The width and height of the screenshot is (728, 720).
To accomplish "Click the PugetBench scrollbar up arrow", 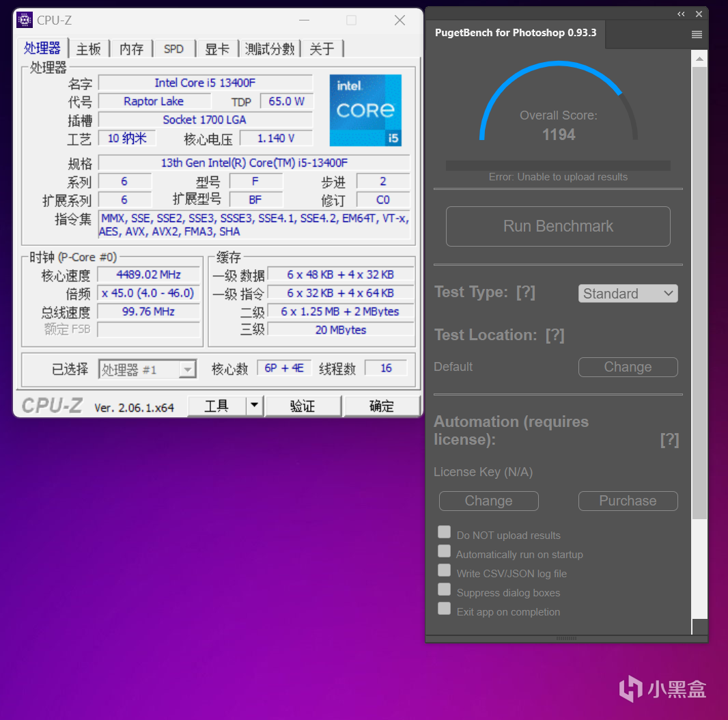I will click(699, 59).
